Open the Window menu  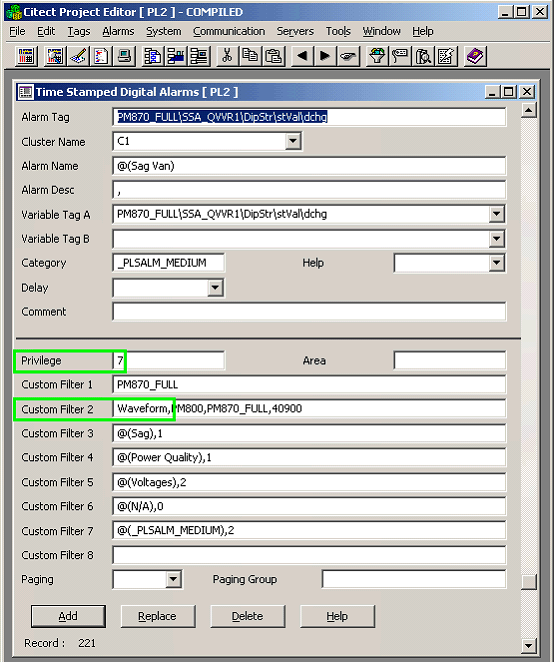(x=382, y=31)
